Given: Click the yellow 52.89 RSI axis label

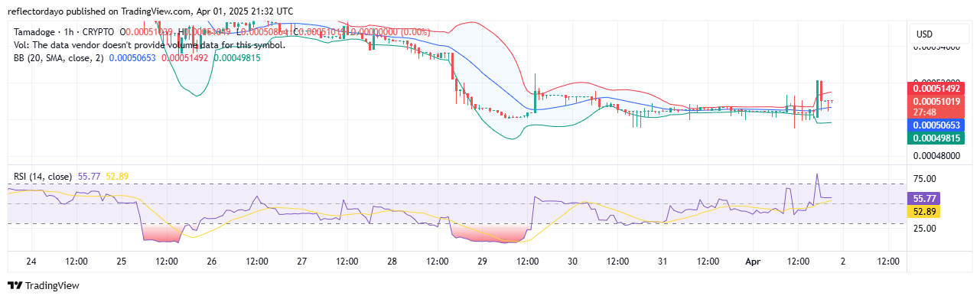Looking at the screenshot, I should tap(923, 211).
